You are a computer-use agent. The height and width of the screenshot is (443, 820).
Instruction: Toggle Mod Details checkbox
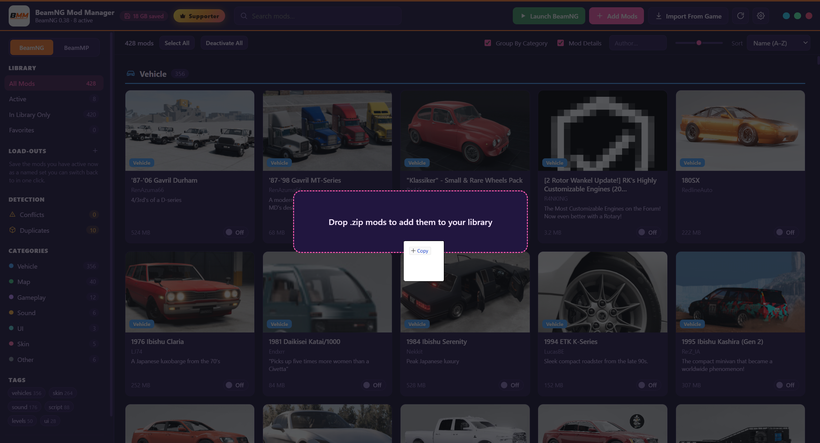tap(560, 43)
